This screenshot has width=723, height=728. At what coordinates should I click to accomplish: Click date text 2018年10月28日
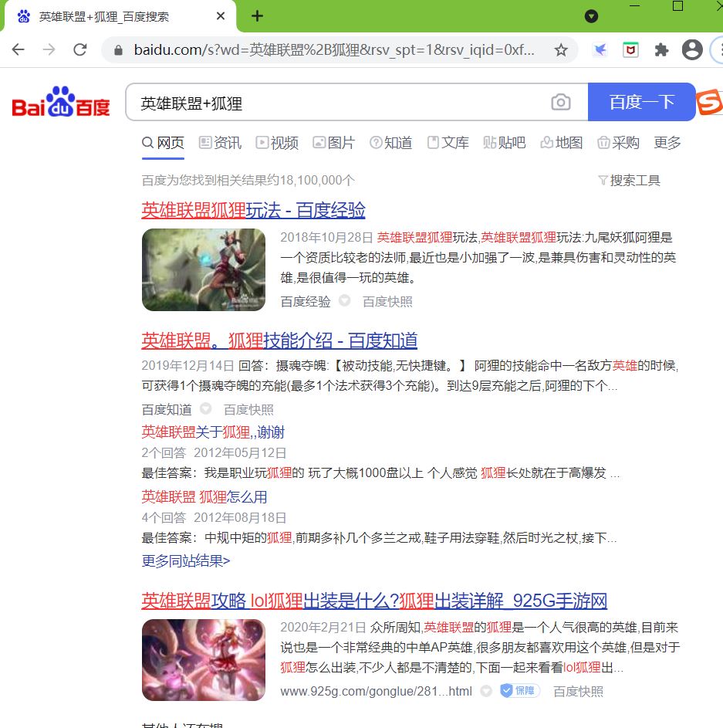tap(326, 238)
